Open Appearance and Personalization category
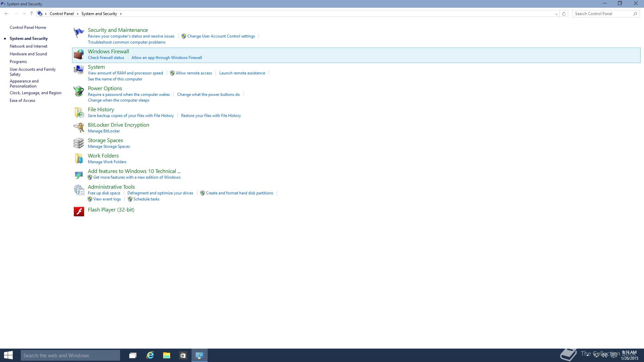 pos(24,83)
